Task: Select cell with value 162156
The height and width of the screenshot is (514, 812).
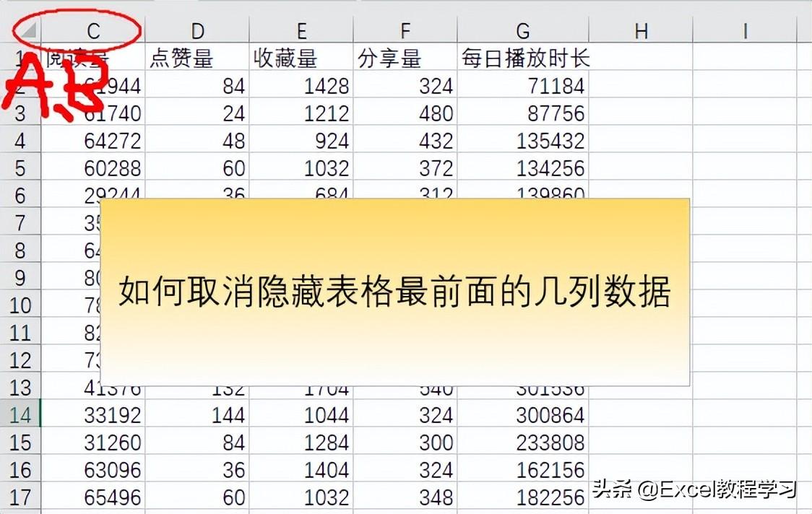Action: [523, 469]
